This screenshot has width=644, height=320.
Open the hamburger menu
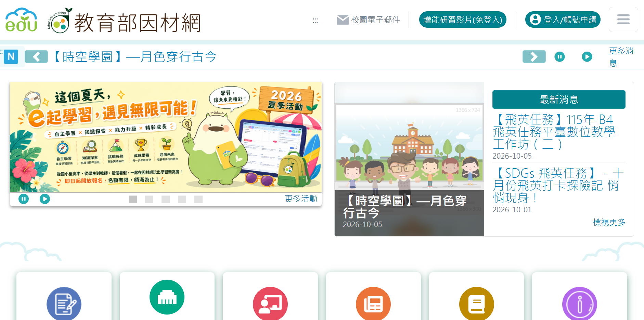(623, 19)
